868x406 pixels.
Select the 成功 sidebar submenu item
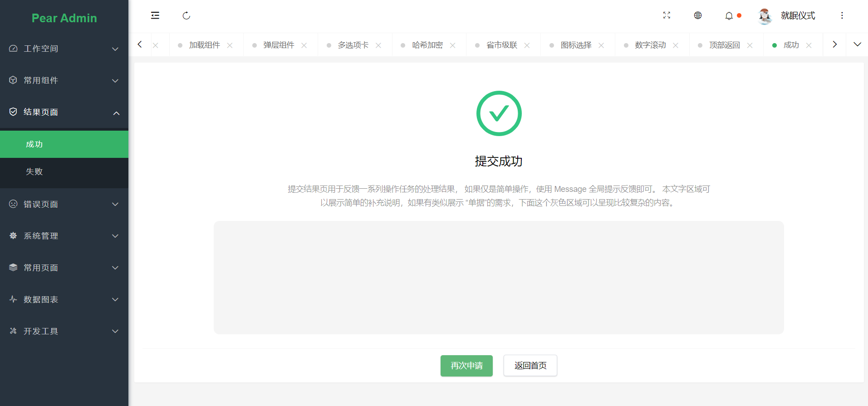coord(64,144)
